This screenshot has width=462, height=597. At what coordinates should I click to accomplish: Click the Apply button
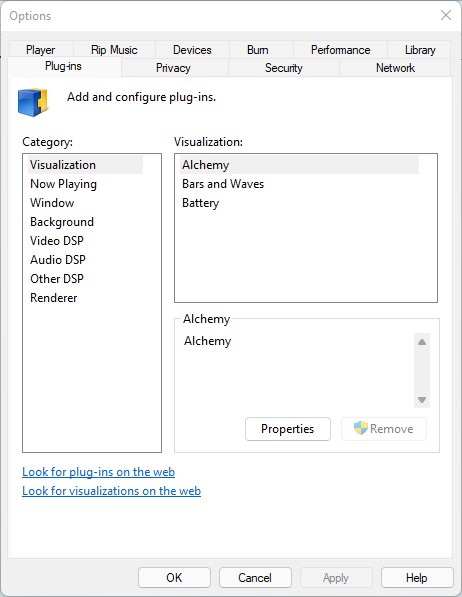point(336,578)
